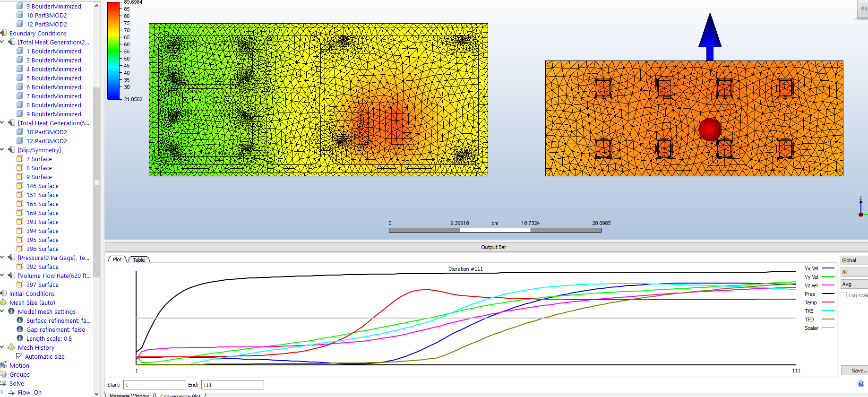Image resolution: width=868 pixels, height=397 pixels.
Task: Click the info icon beside Surface refinement
Action: 20,320
